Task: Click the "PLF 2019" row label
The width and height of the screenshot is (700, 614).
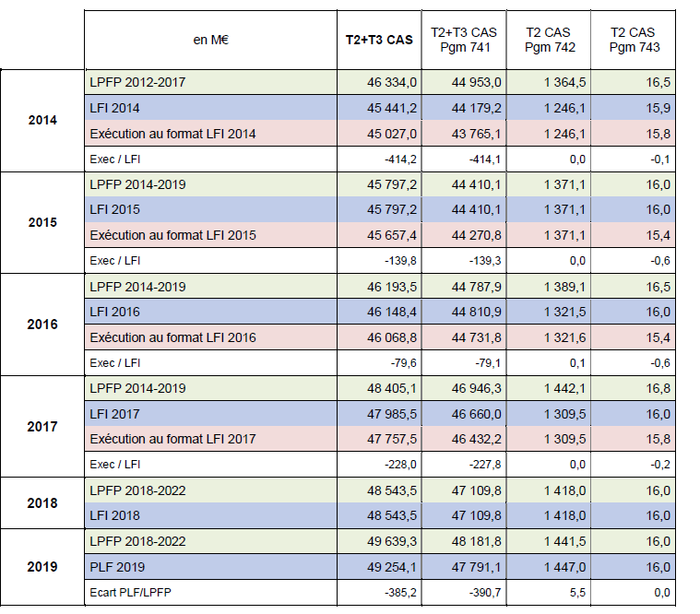Action: point(121,567)
